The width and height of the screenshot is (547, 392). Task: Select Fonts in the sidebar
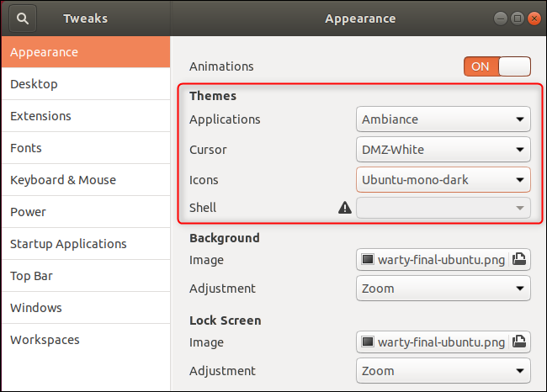coord(26,148)
